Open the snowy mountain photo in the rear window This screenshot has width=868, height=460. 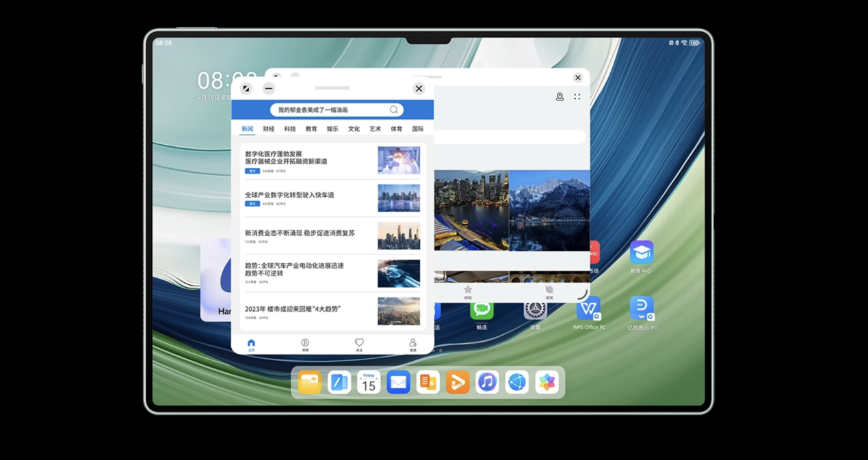tap(549, 211)
